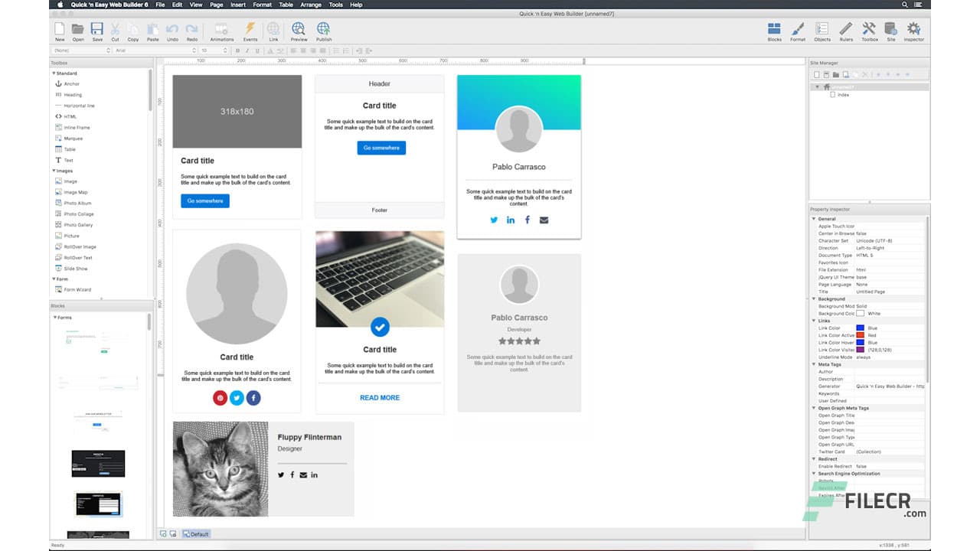Show the Toolbox panel
This screenshot has width=980, height=551.
868,31
